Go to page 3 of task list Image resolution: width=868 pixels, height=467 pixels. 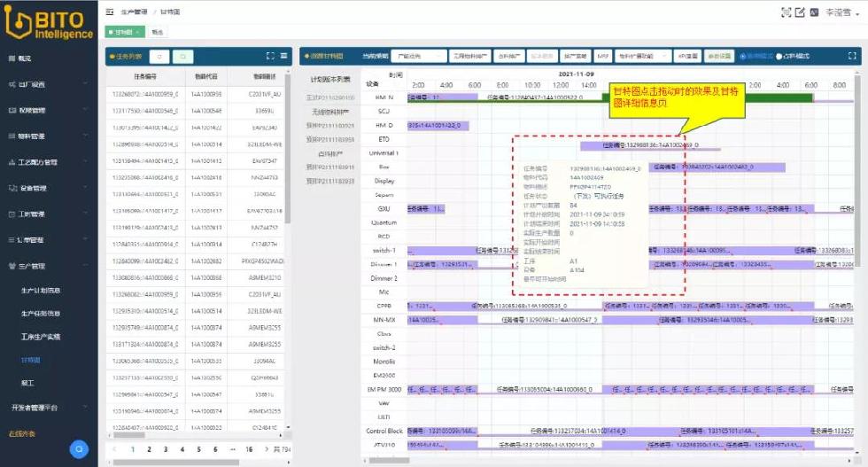[x=164, y=449]
